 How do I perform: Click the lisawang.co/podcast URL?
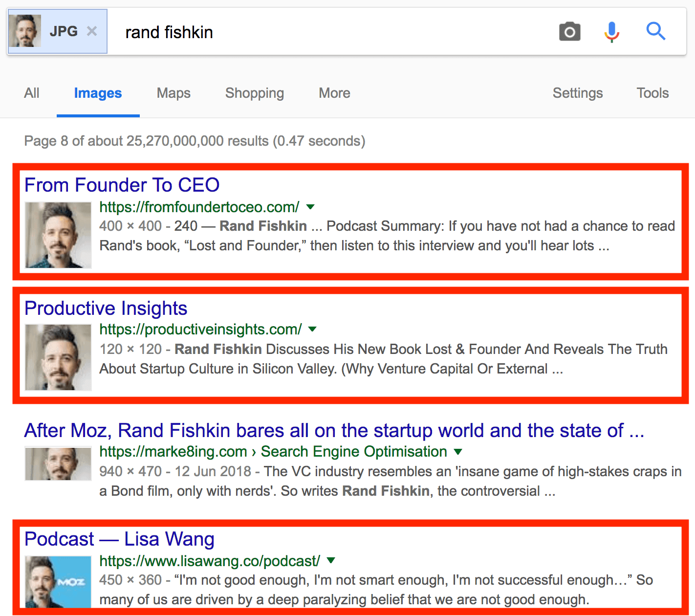tap(210, 561)
